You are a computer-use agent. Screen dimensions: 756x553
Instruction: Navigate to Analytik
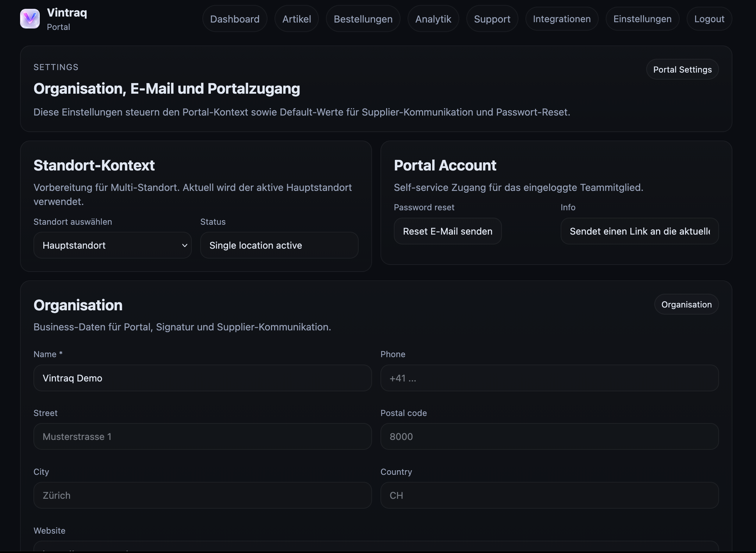point(433,19)
